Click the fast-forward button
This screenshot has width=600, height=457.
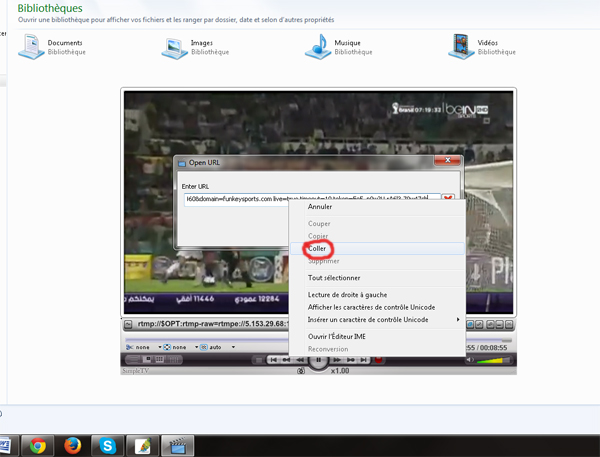tap(337, 360)
